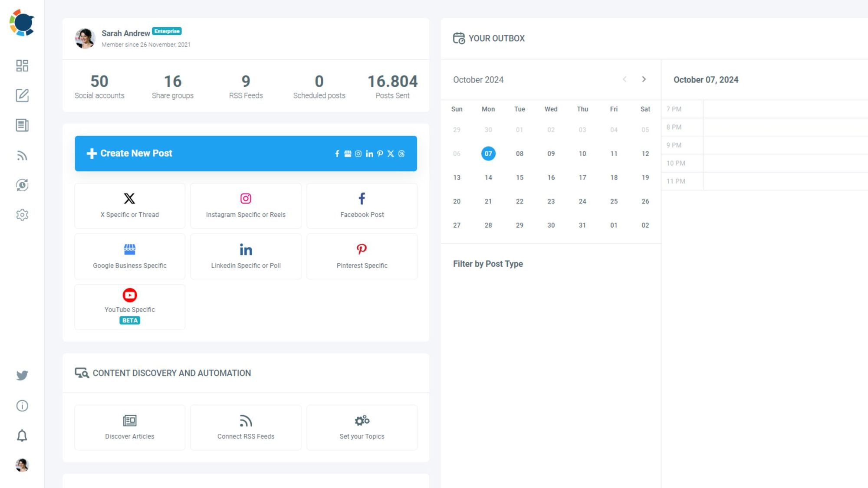Click the settings gear in sidebar
Image resolution: width=868 pixels, height=488 pixels.
coord(22,215)
